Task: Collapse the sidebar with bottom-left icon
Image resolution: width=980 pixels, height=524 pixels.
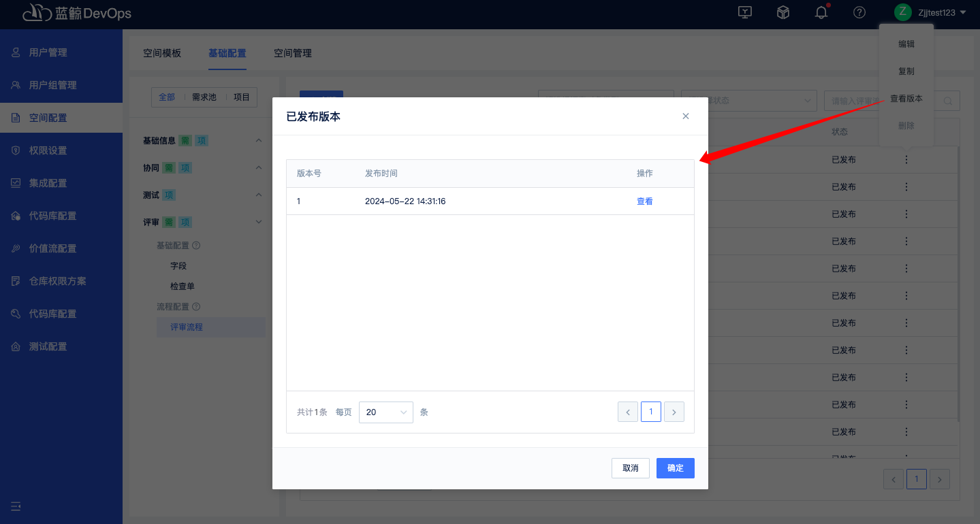Action: 16,506
